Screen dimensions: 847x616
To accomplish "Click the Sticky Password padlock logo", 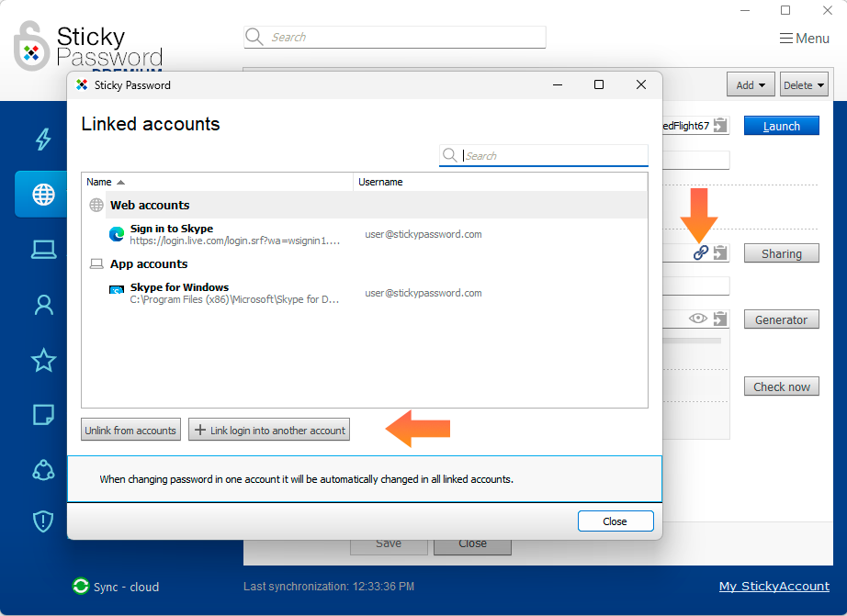I will (x=31, y=47).
